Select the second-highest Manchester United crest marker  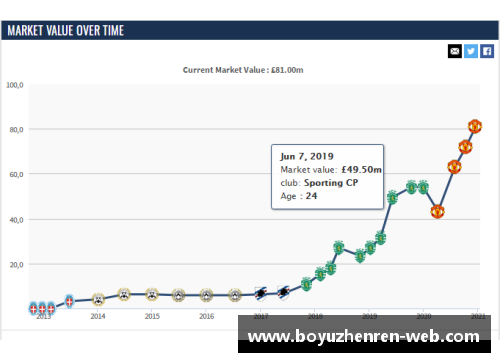[465, 147]
